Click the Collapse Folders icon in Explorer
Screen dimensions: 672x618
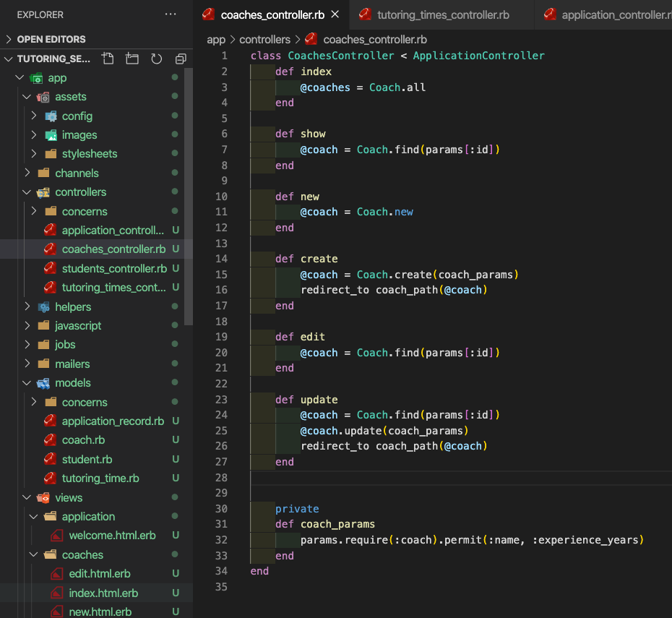(180, 59)
